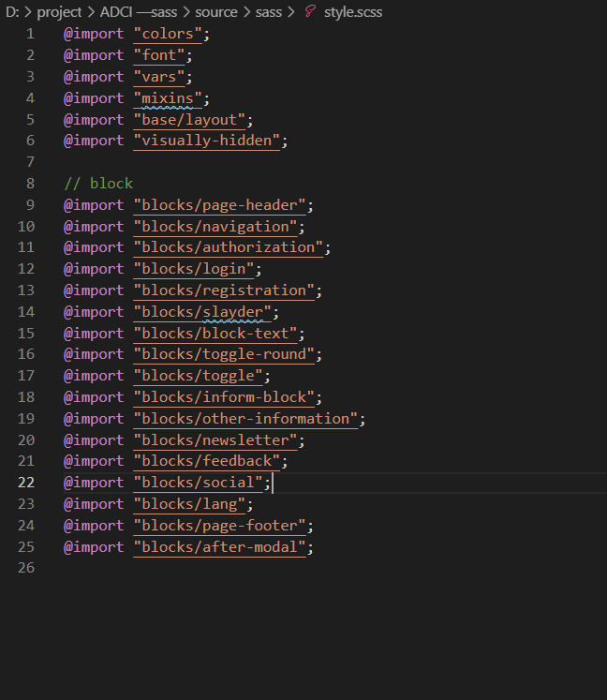Follow the "colors" import link

tap(168, 34)
